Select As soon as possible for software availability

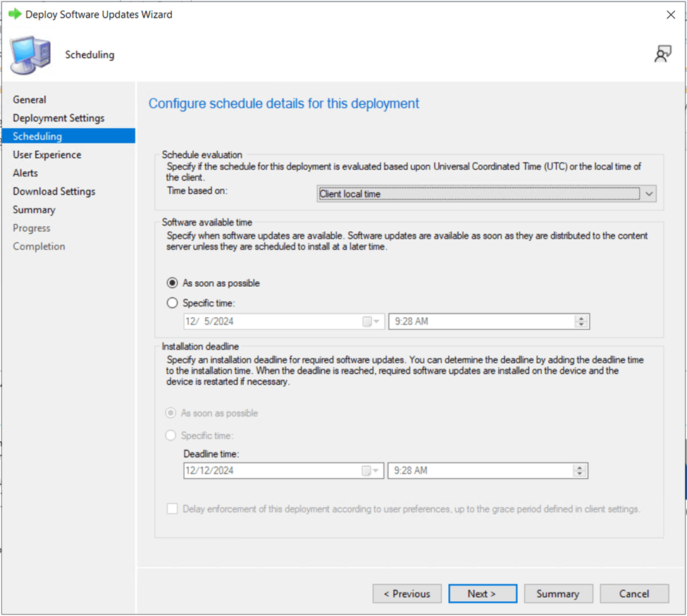click(173, 283)
